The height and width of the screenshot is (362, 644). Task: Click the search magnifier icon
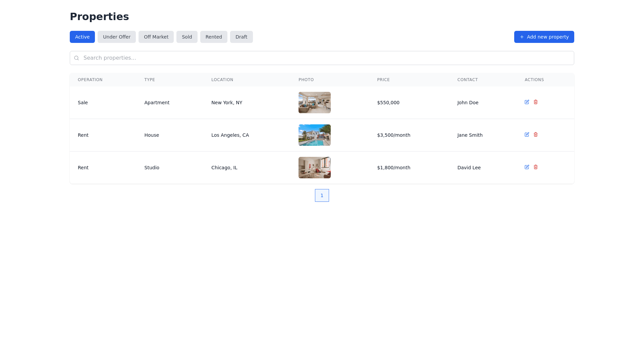(x=76, y=58)
